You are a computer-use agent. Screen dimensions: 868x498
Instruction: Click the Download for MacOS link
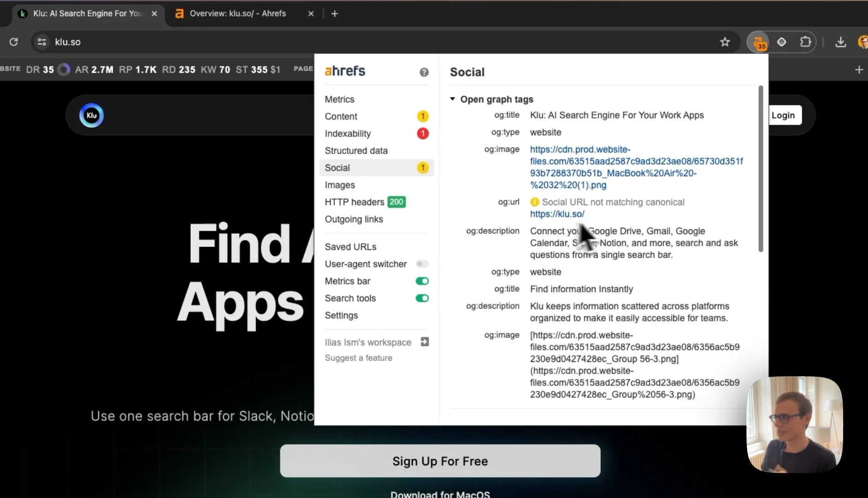440,494
